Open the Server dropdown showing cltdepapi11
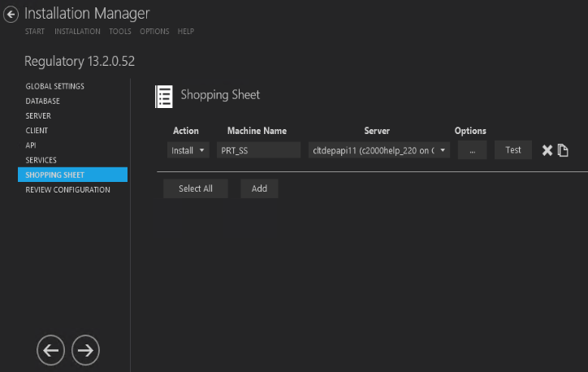The image size is (588, 372). tap(379, 150)
